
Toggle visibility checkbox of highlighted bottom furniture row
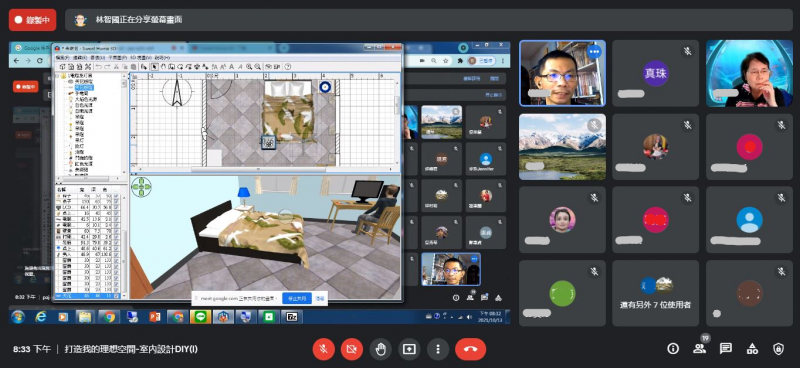(116, 296)
